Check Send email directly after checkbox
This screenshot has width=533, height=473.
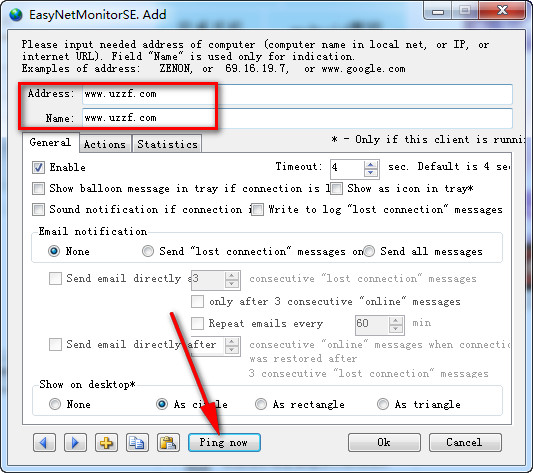55,344
